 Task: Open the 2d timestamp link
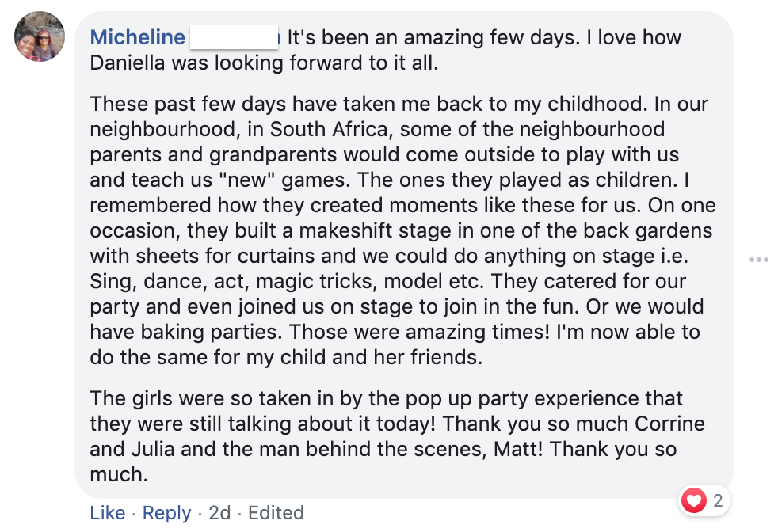(x=219, y=513)
